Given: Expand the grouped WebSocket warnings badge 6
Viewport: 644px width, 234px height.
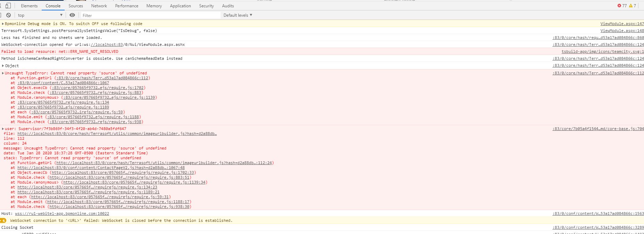Looking at the screenshot, I should pos(3,220).
